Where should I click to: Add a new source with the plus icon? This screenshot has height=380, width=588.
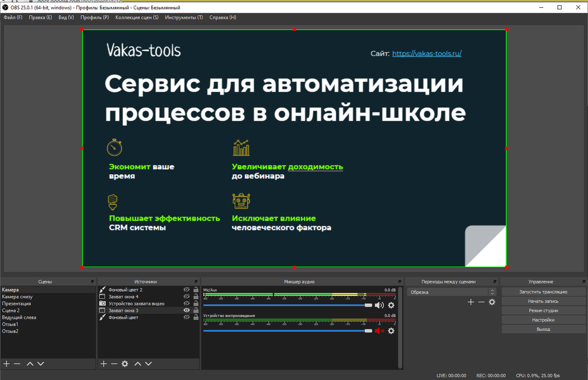tap(103, 364)
